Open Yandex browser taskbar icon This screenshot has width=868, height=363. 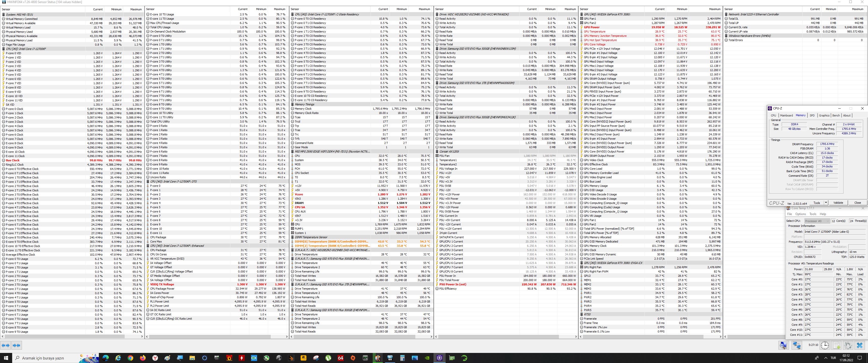[x=155, y=358]
